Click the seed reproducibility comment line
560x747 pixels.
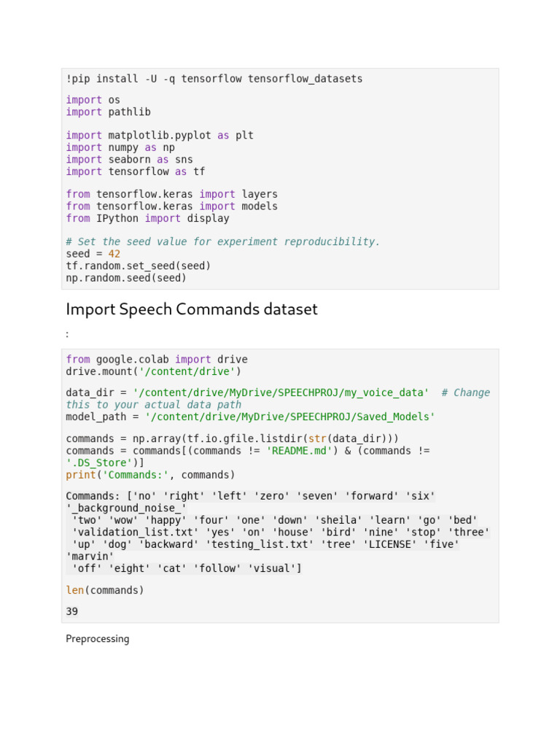223,241
